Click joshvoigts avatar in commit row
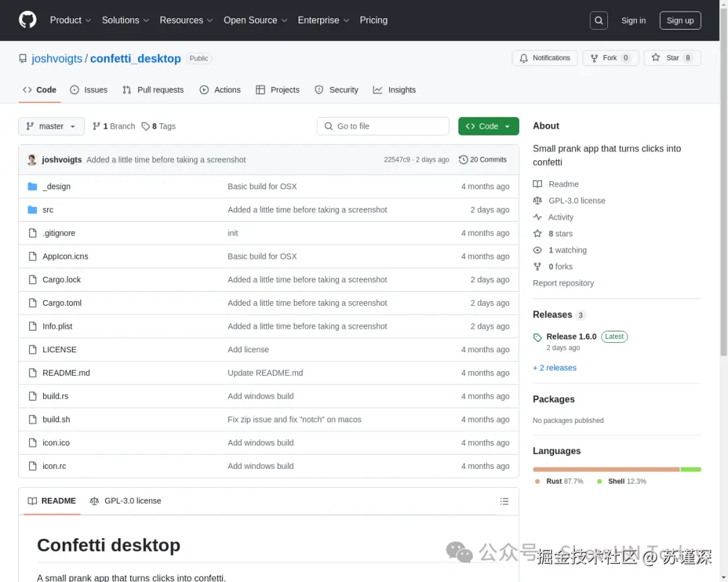Viewport: 728px width, 582px height. [x=32, y=160]
